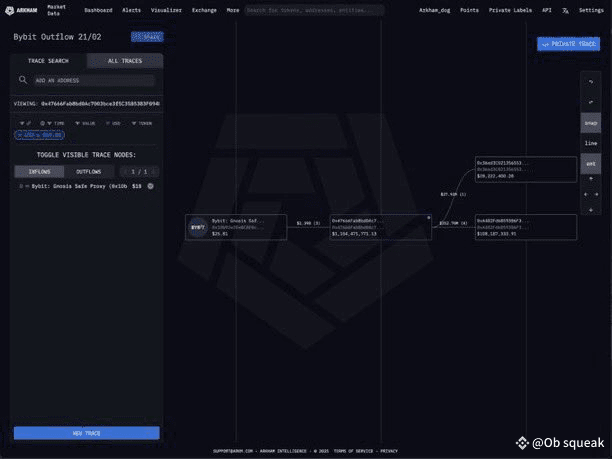Click the magnifier search icon
Viewport: 612px width, 459px height.
click(x=23, y=80)
